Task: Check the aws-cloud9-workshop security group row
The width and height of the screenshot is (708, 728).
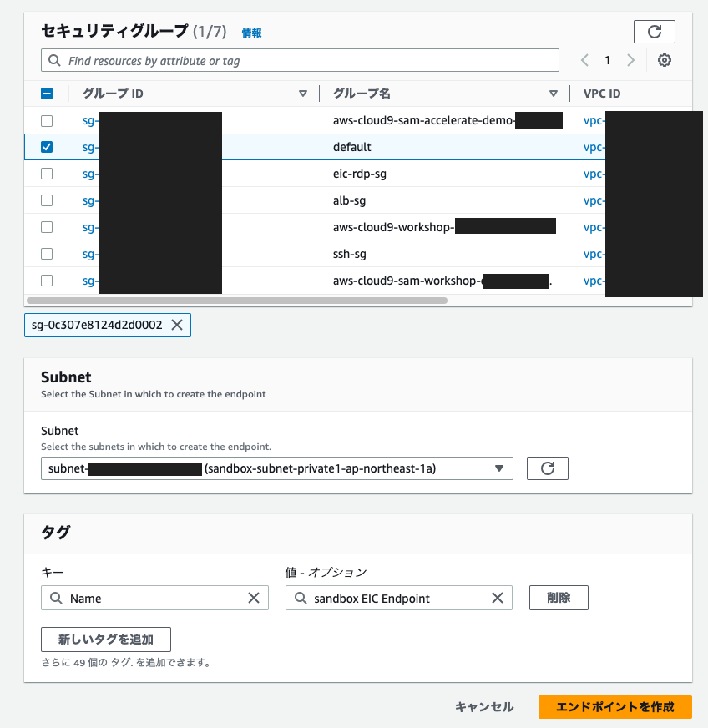Action: 47,227
